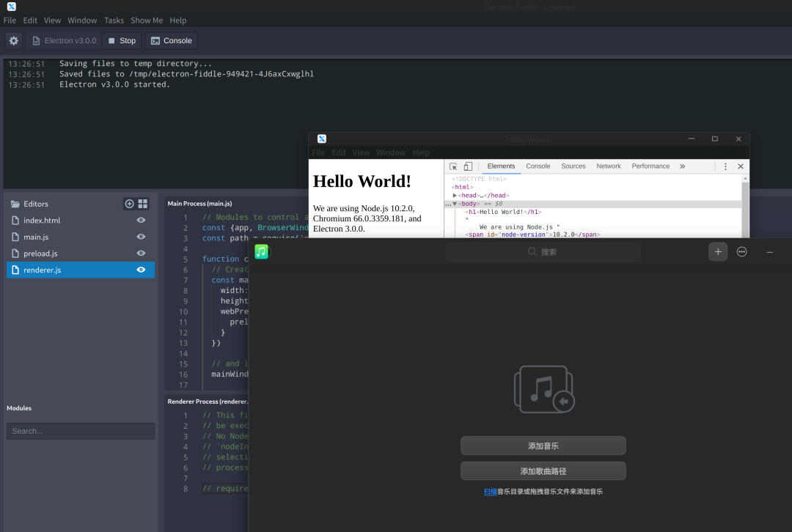Open Electron Fiddle settings gear
Screen dimensions: 792x532
point(14,41)
